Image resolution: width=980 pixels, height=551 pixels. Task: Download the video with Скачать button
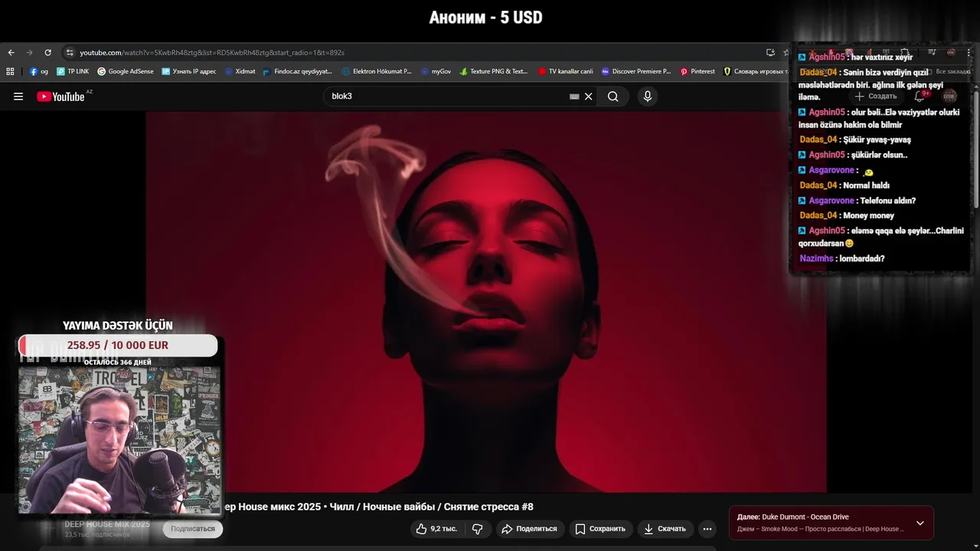pos(665,529)
